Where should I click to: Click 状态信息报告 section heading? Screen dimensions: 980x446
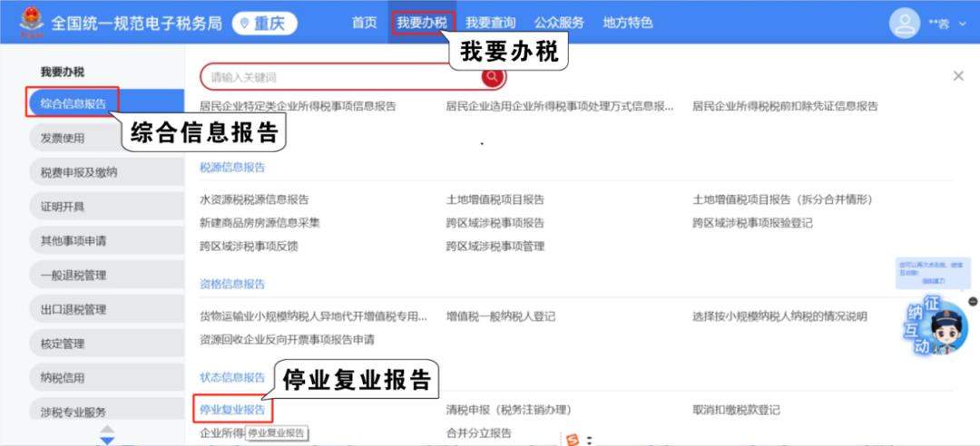[x=232, y=377]
